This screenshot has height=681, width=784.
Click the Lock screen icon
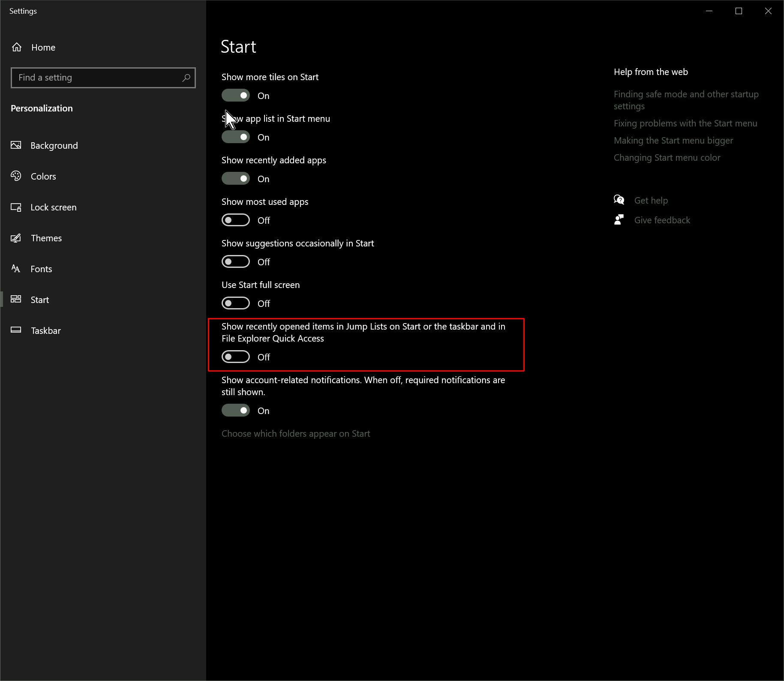pyautogui.click(x=16, y=207)
